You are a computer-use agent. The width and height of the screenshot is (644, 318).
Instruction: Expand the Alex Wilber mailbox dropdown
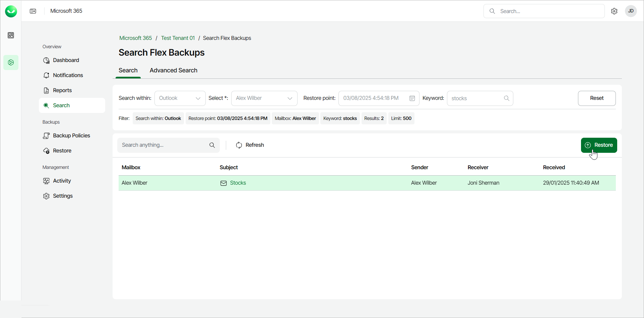[x=264, y=98]
